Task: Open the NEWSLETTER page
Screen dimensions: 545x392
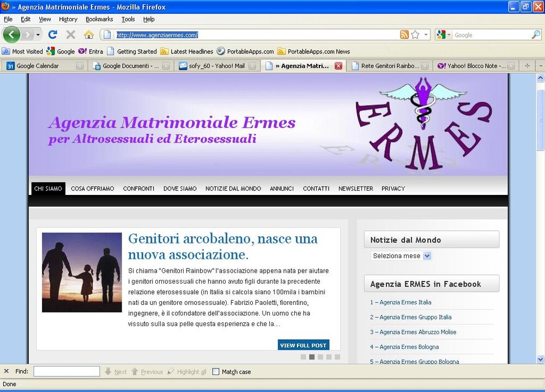Action: pos(355,188)
